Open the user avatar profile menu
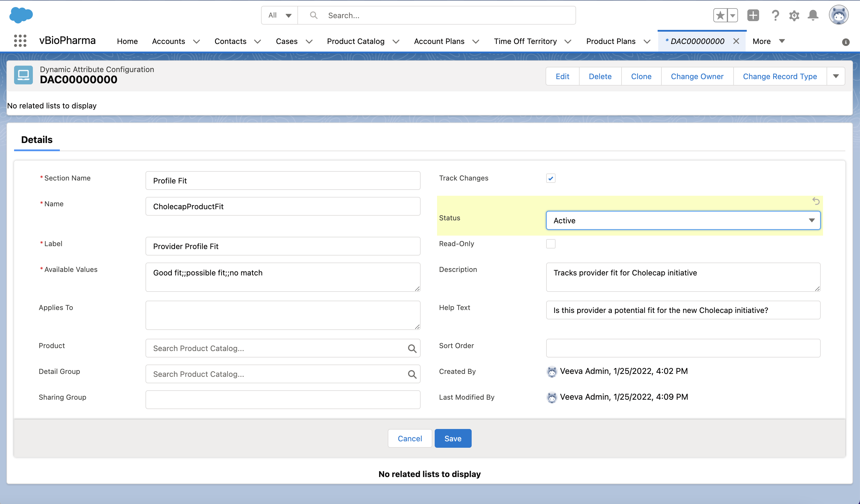The width and height of the screenshot is (860, 504). 839,15
